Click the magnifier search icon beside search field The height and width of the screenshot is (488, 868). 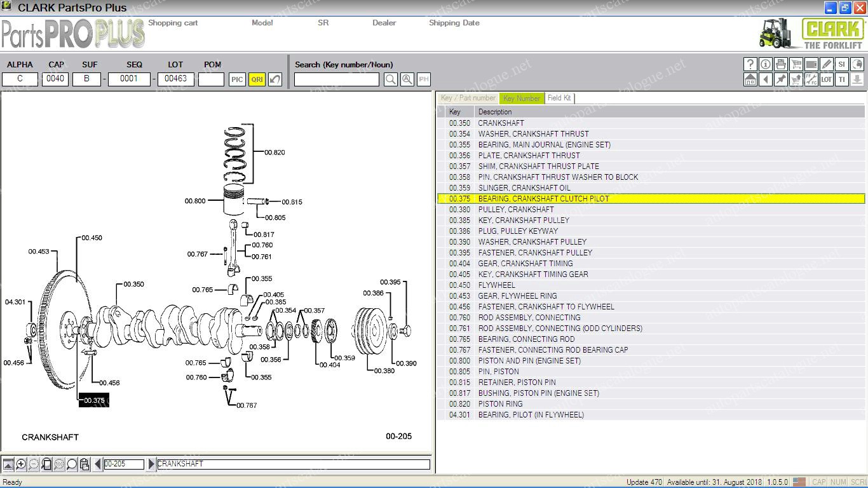click(391, 79)
